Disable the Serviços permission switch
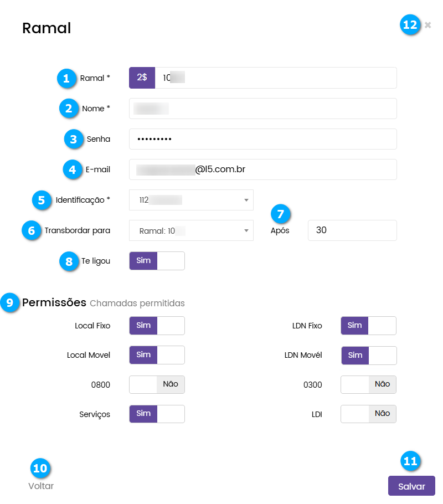This screenshot has width=443, height=504. click(157, 414)
